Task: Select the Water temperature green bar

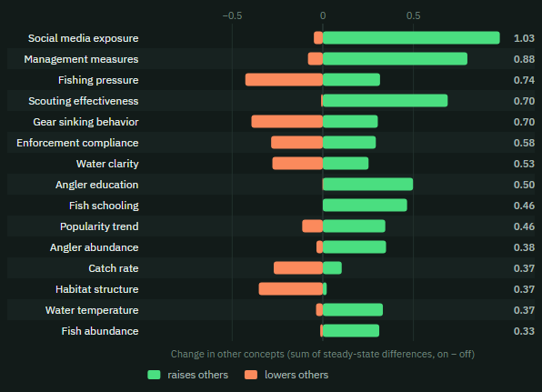Action: (353, 310)
